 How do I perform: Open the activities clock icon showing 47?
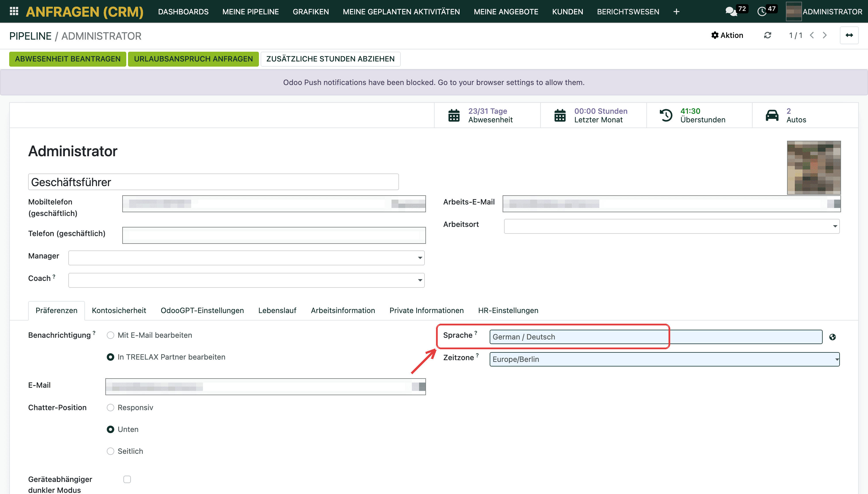tap(762, 11)
